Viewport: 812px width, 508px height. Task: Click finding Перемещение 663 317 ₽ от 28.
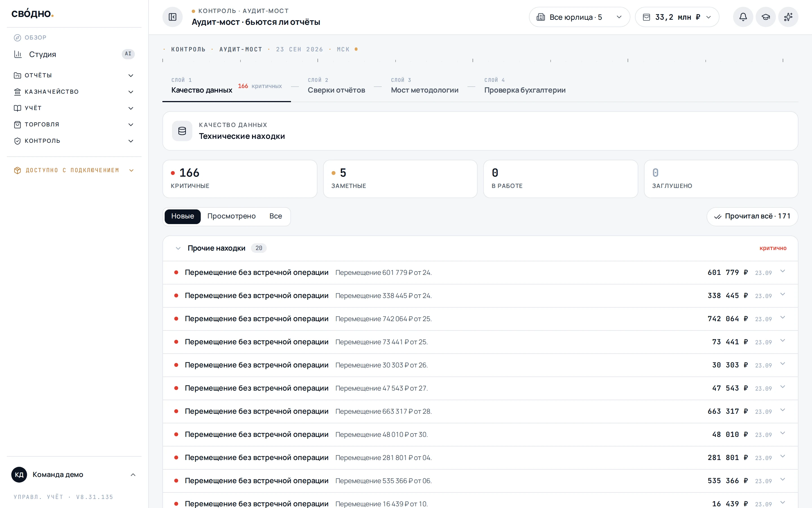pos(480,411)
